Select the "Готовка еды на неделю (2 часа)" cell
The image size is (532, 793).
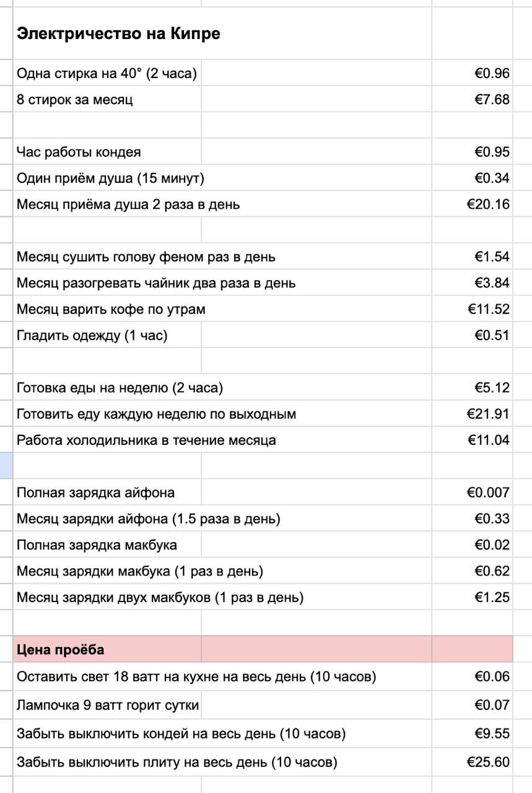click(120, 388)
